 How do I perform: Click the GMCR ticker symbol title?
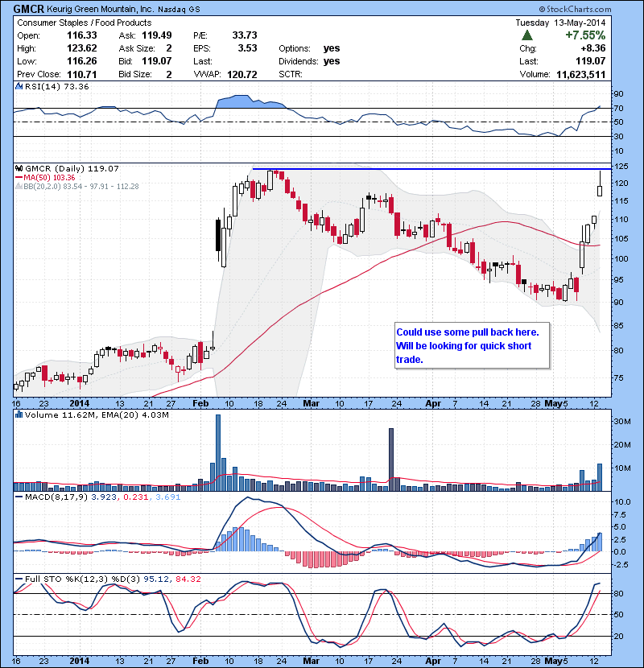[28, 9]
